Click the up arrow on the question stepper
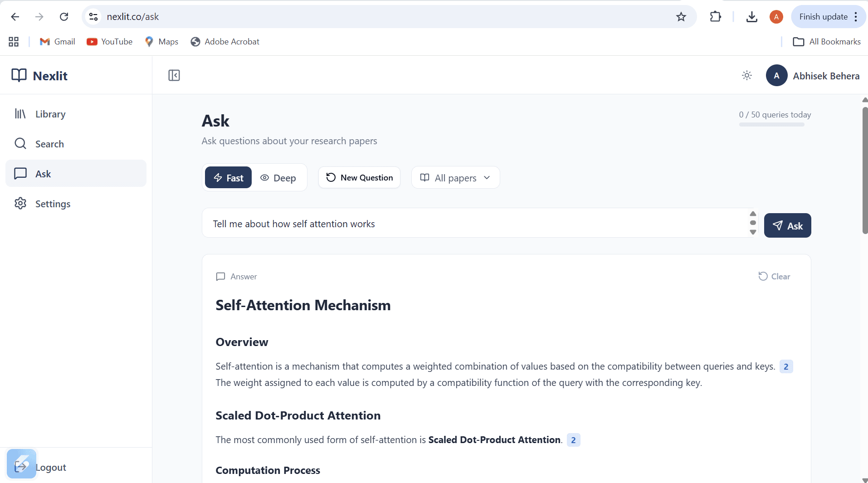This screenshot has height=483, width=868. point(753,214)
